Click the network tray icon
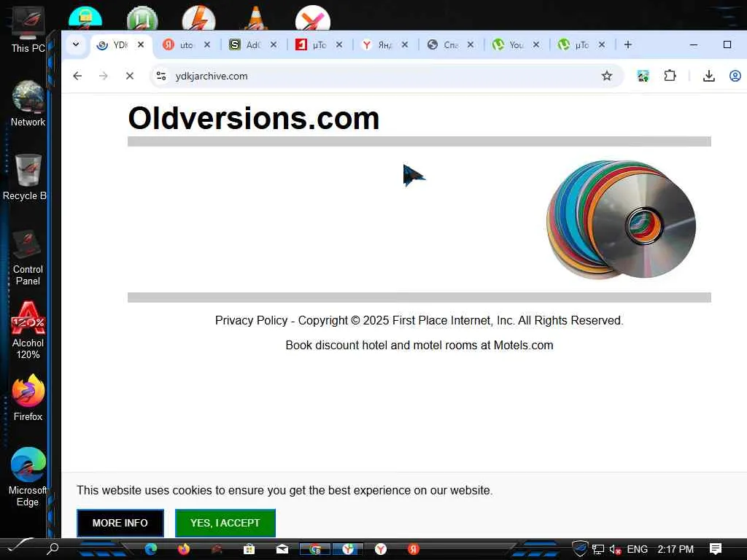This screenshot has height=560, width=747. coord(598,549)
